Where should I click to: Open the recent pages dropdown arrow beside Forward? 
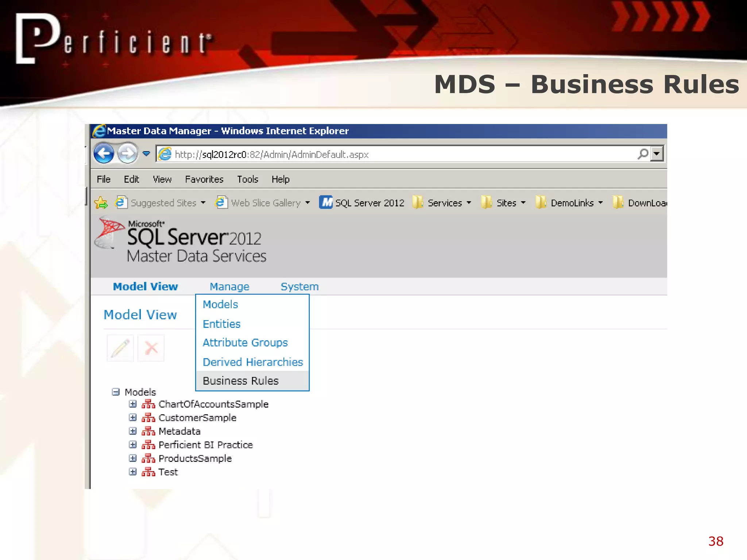click(x=146, y=154)
